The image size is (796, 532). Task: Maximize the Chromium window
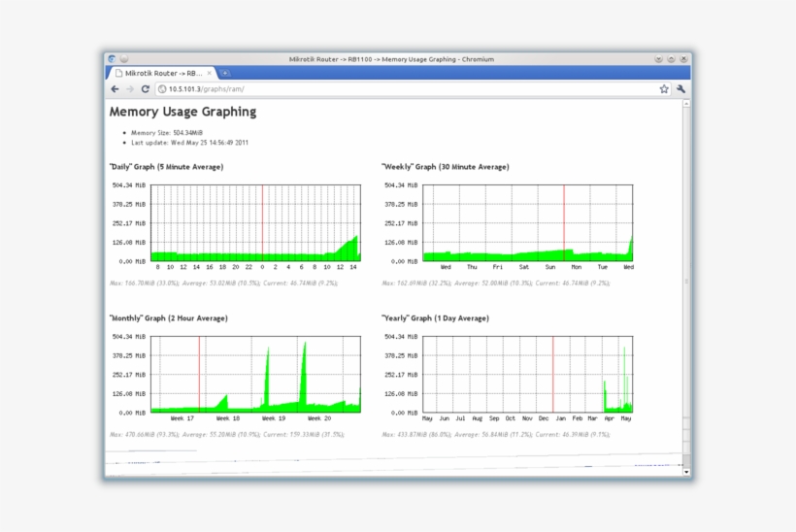pyautogui.click(x=671, y=59)
